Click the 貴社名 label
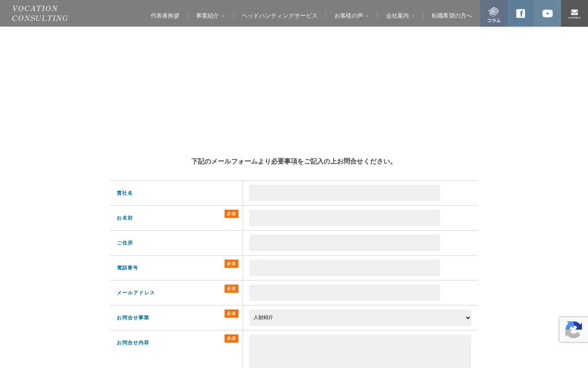 click(125, 193)
